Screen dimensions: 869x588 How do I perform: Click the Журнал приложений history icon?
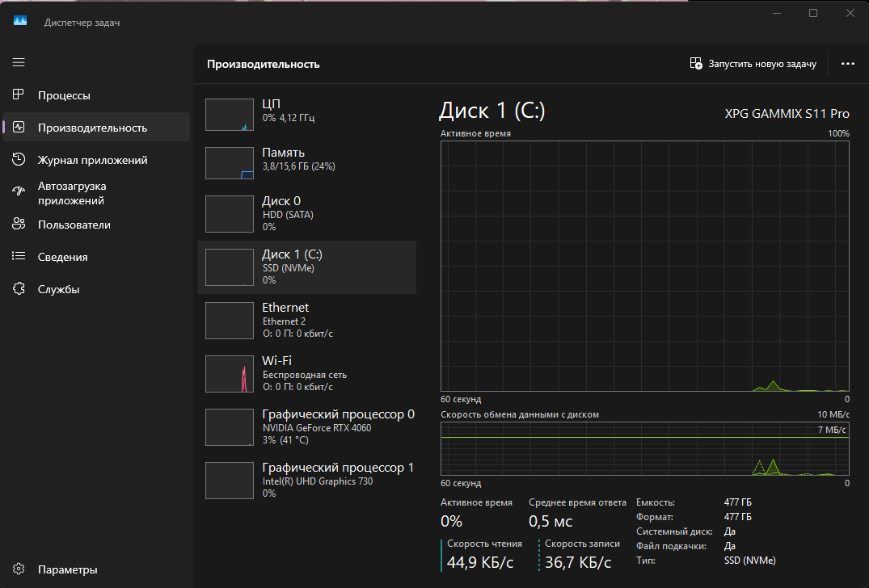point(19,160)
